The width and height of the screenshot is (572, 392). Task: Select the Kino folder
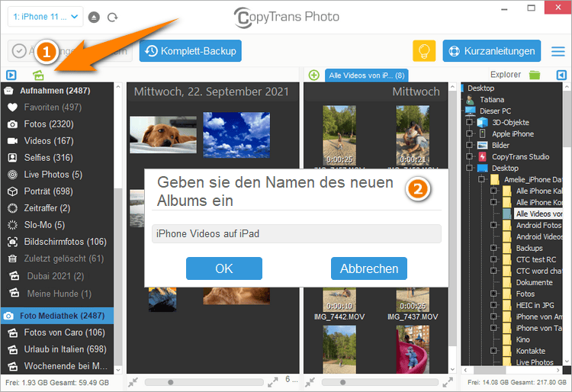522,339
